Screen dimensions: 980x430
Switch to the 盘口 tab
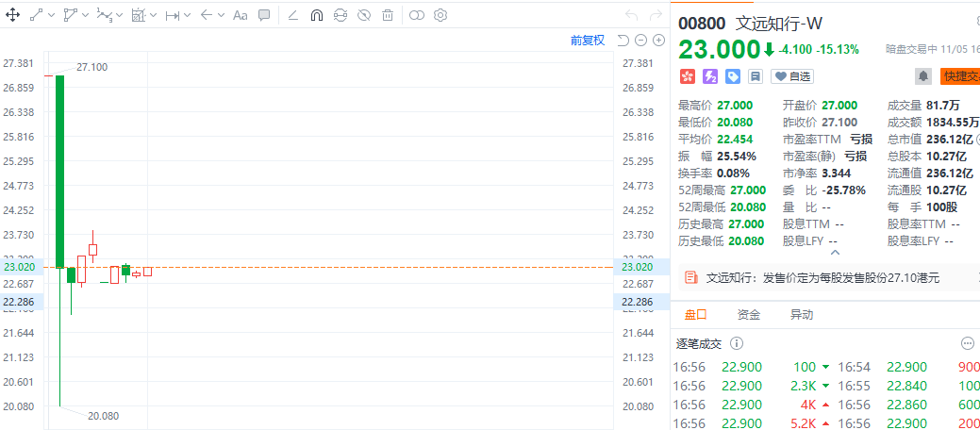tap(696, 314)
